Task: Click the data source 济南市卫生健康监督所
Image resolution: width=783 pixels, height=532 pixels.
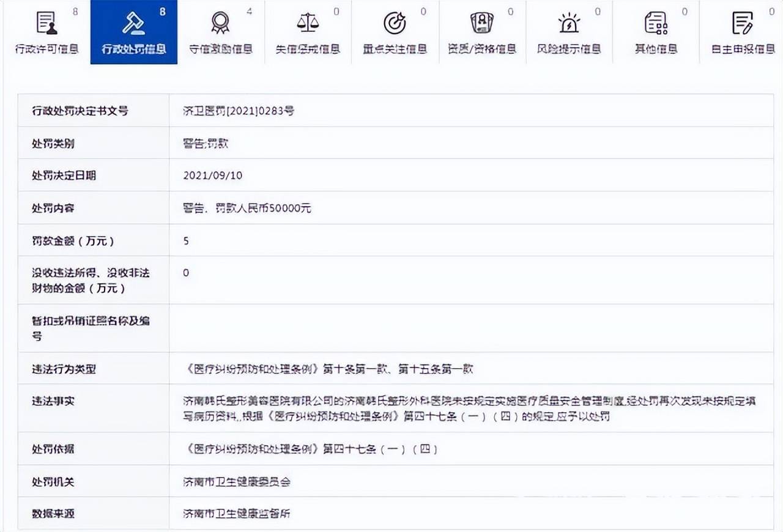Action: pos(237,514)
